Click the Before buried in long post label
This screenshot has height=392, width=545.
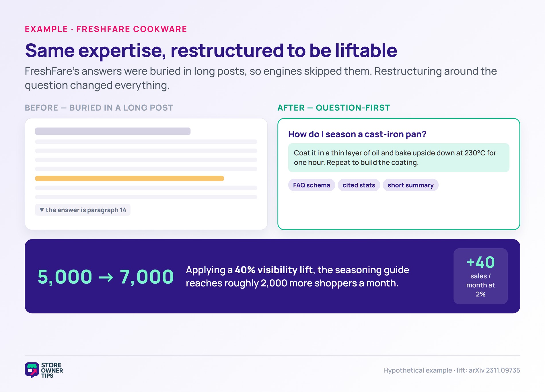pyautogui.click(x=99, y=108)
